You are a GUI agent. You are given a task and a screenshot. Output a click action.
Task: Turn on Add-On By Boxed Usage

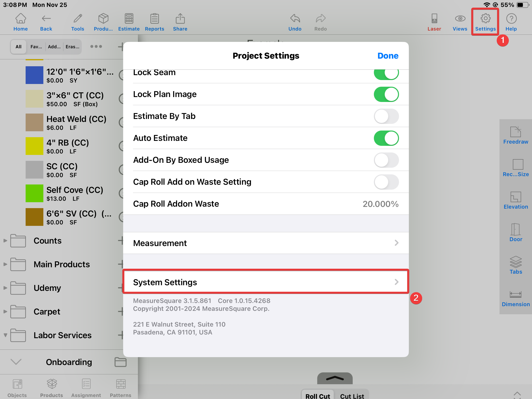(386, 160)
